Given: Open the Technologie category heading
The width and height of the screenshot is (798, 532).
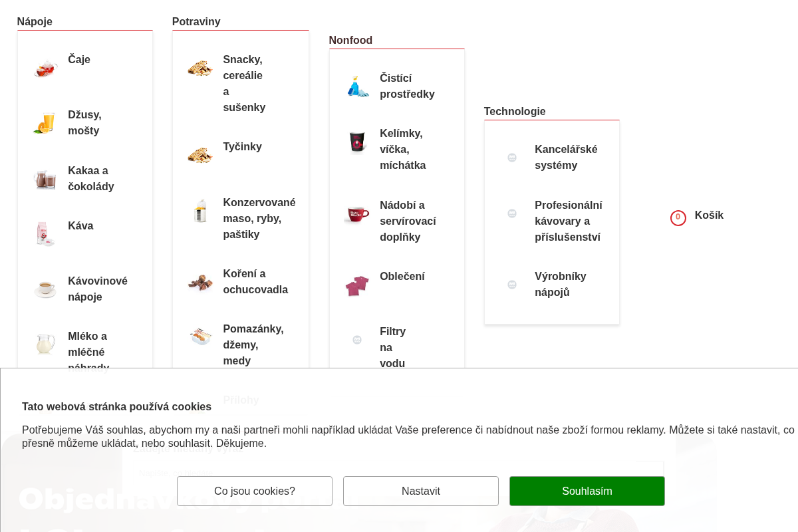Looking at the screenshot, I should pyautogui.click(x=515, y=111).
